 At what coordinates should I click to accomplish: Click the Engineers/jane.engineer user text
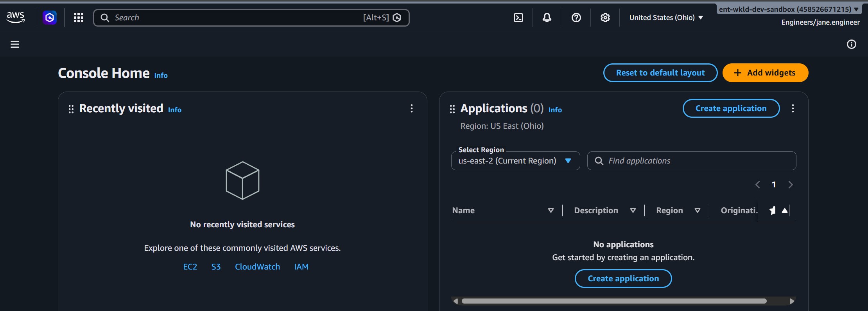click(820, 22)
